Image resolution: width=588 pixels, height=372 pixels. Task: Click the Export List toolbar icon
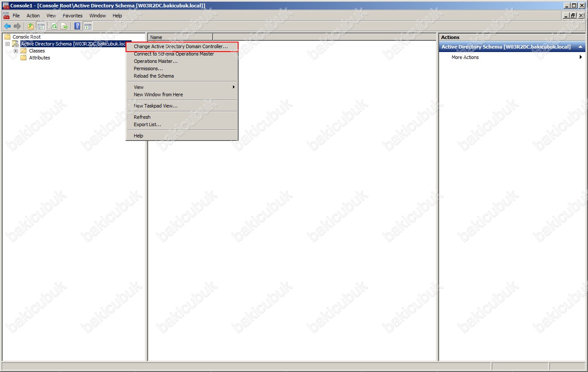pyautogui.click(x=64, y=26)
